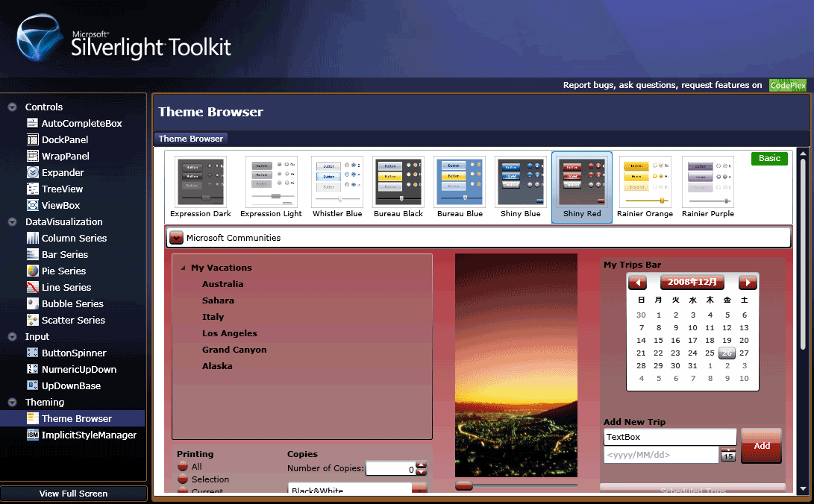Click the vertical scrollbar thumb
This screenshot has height=504, width=814.
(x=803, y=254)
